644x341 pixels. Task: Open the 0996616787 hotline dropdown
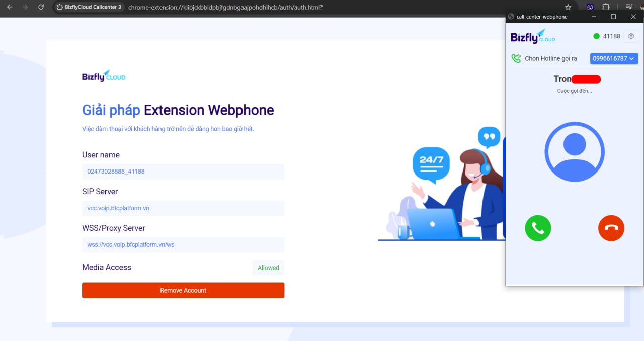[x=614, y=58]
